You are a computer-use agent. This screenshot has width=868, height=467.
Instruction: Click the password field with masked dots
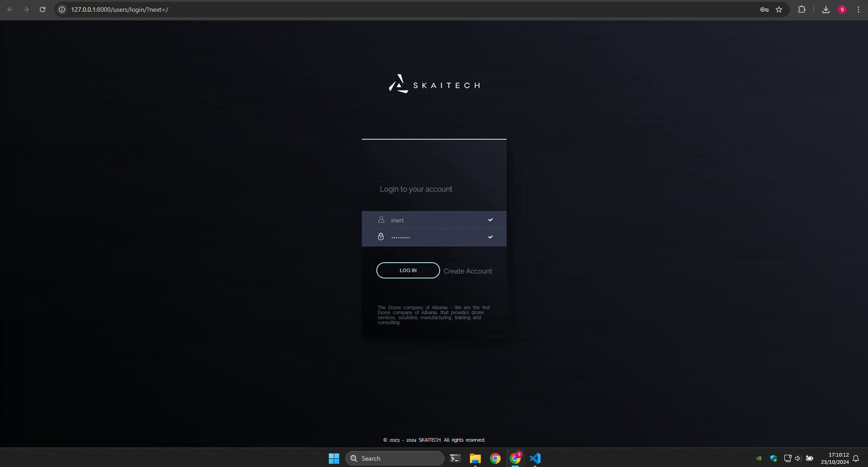click(434, 237)
